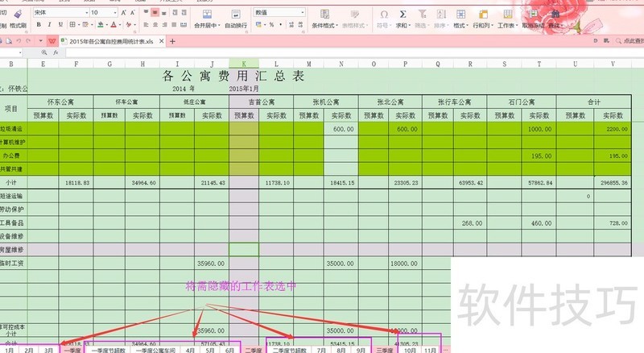Click the WPS home logo tab
This screenshot has width=644, height=353.
coord(52,41)
